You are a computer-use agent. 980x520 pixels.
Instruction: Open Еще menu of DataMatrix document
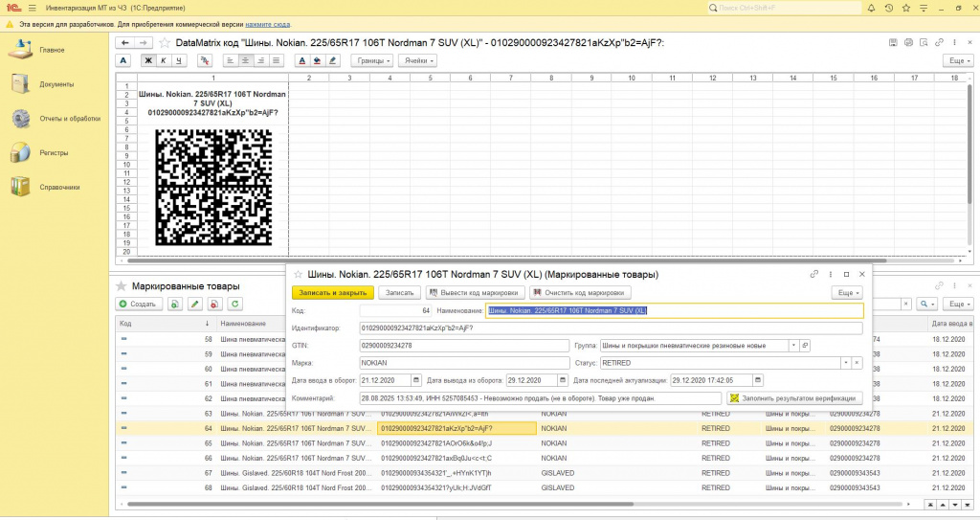[x=959, y=60]
